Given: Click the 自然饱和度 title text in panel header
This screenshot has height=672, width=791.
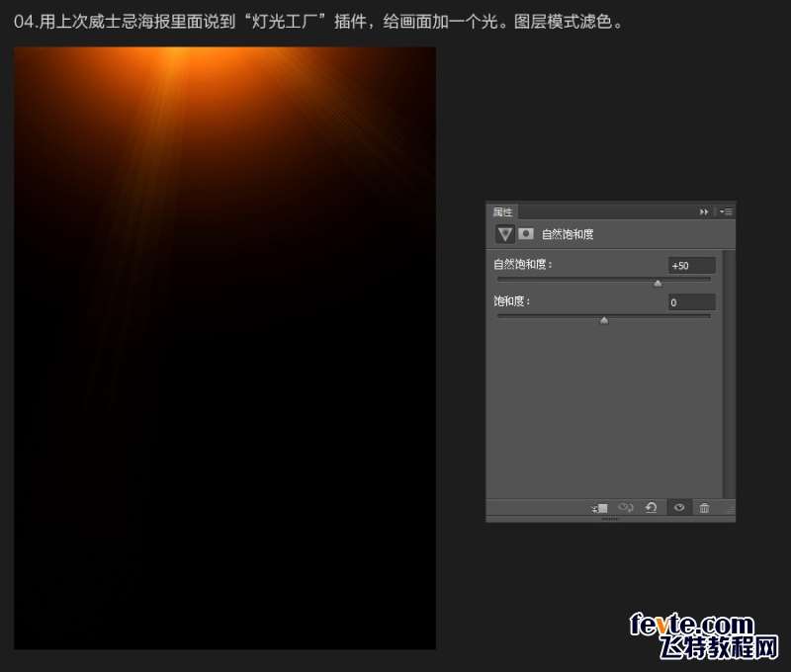Looking at the screenshot, I should [568, 234].
